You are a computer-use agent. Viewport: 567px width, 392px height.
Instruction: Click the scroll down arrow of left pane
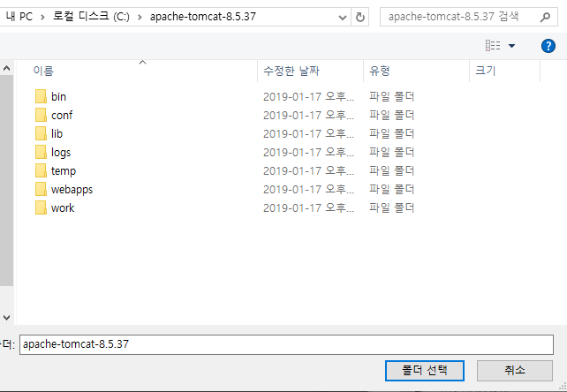point(6,318)
